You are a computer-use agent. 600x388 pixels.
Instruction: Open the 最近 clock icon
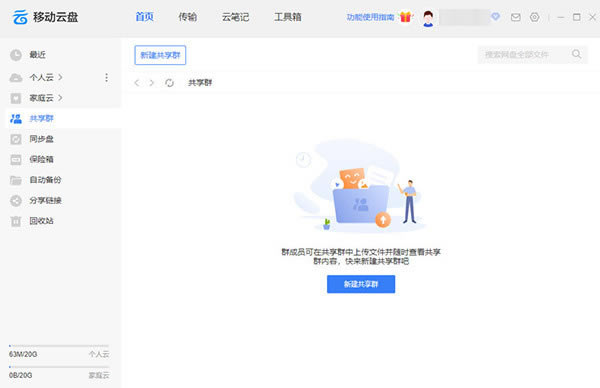pos(16,55)
